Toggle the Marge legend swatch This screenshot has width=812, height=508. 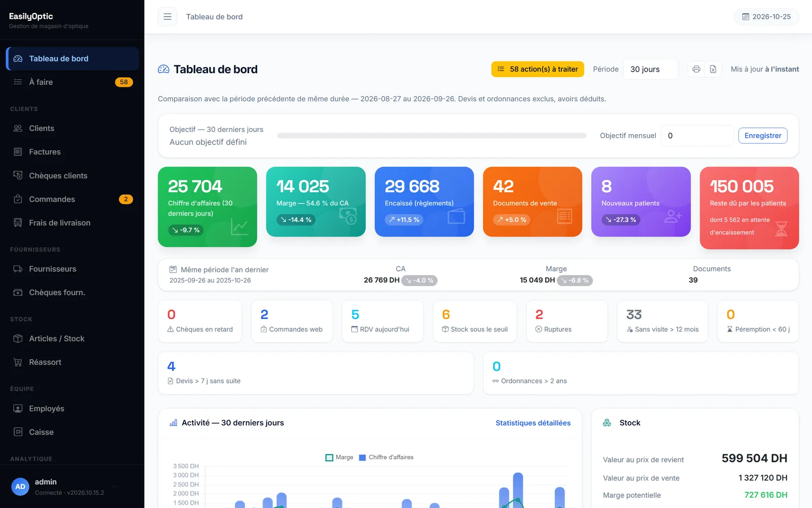[x=329, y=458]
